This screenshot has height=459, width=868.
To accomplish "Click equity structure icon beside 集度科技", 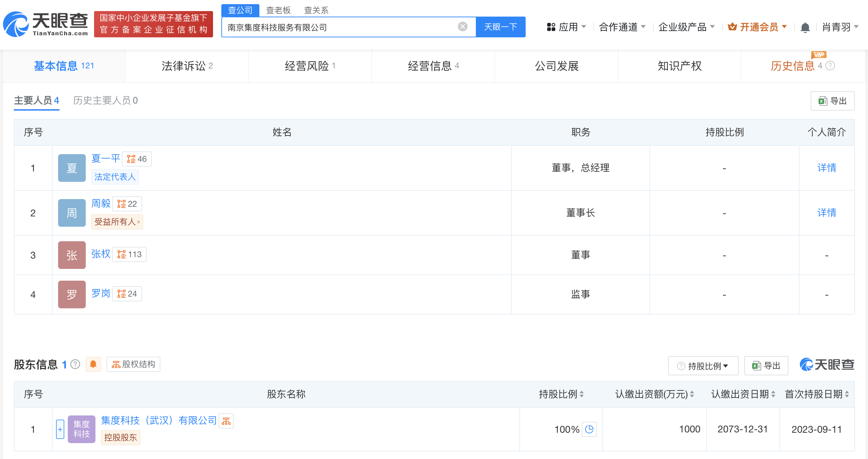I will [x=226, y=421].
